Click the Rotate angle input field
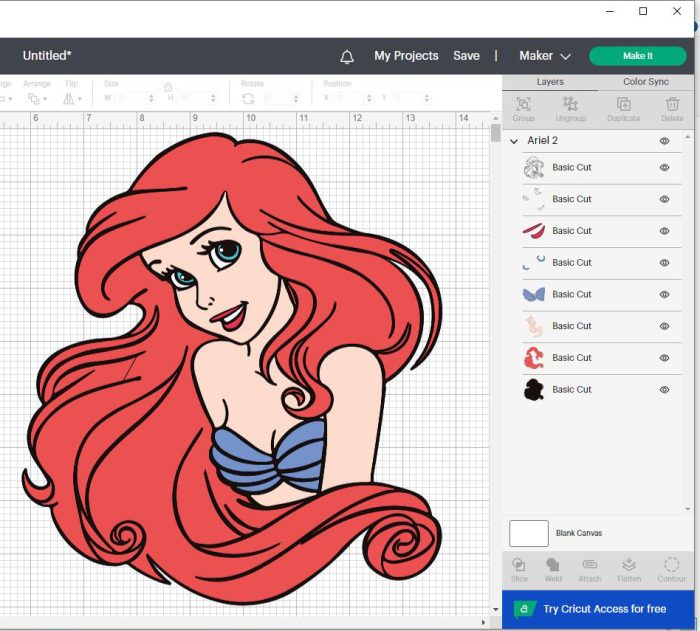700x631 pixels. (277, 98)
